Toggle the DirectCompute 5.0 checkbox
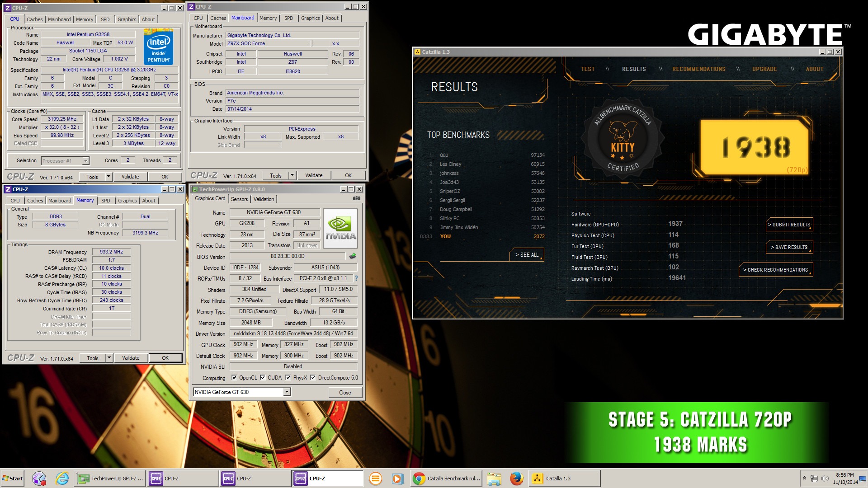The height and width of the screenshot is (488, 868). coord(313,378)
